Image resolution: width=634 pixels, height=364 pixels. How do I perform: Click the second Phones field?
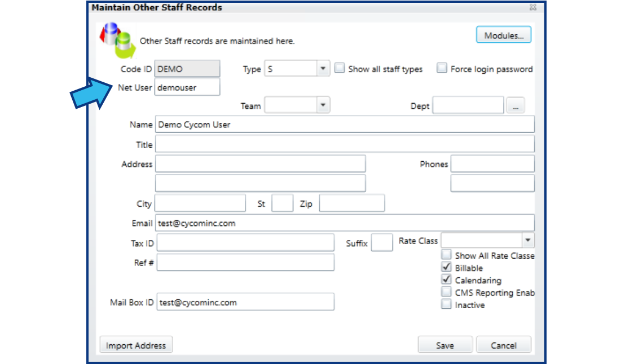point(492,184)
